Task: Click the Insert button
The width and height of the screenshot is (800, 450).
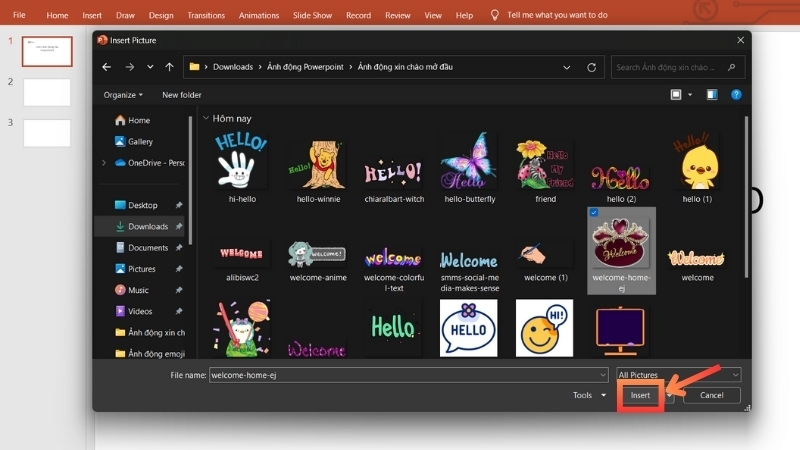Action: point(640,395)
